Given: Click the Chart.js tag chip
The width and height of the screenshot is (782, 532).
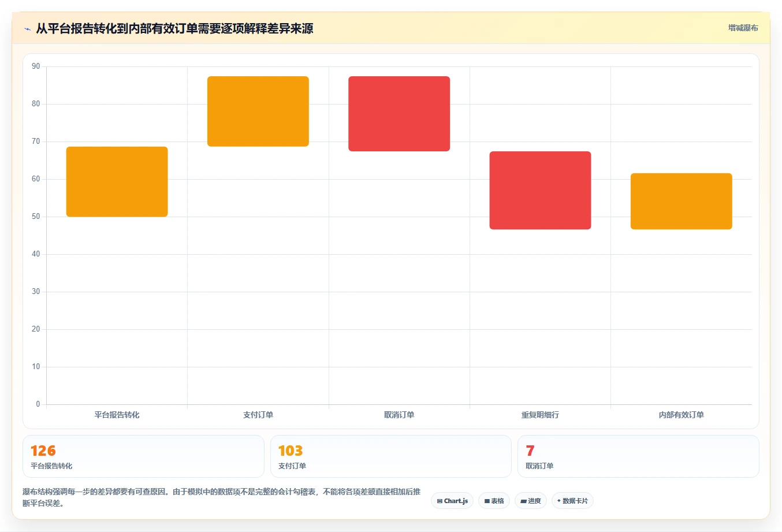Looking at the screenshot, I should (x=452, y=501).
